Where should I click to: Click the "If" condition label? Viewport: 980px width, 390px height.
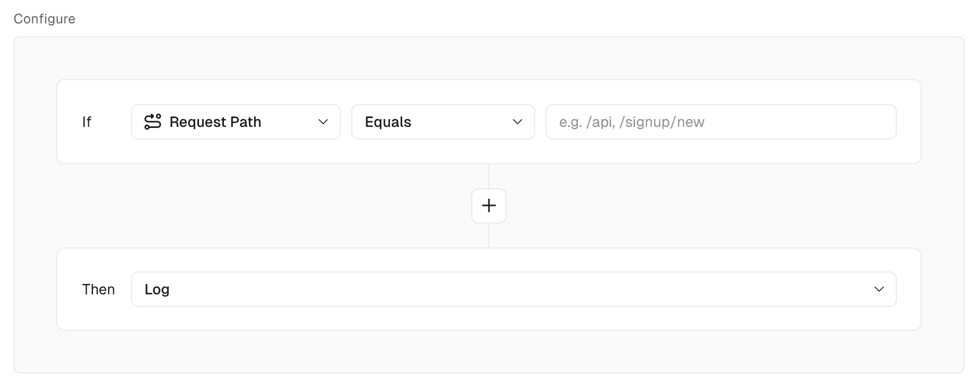(87, 122)
